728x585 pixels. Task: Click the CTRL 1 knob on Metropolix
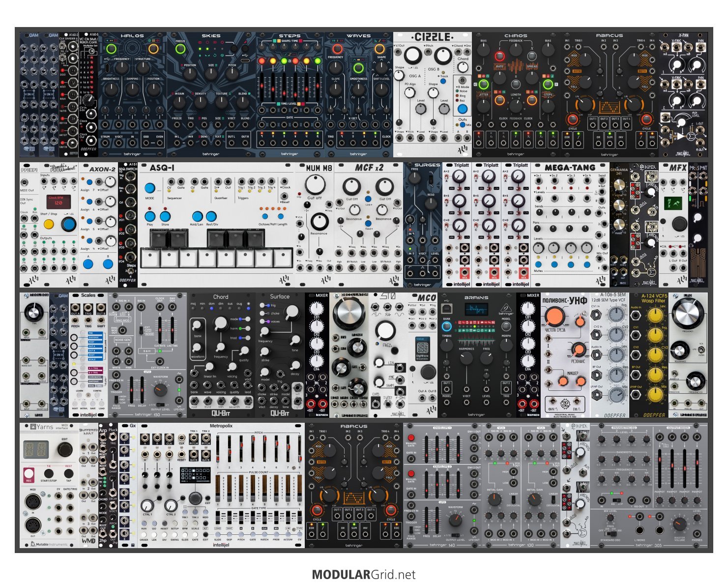pyautogui.click(x=147, y=505)
